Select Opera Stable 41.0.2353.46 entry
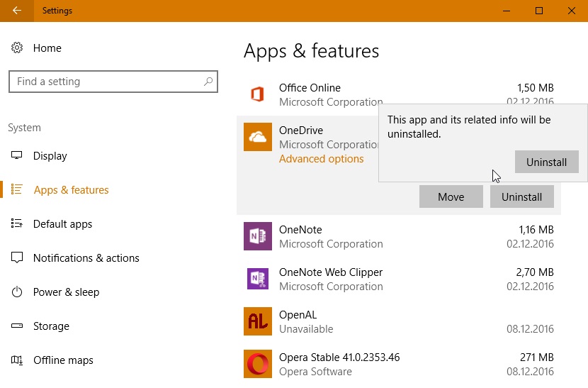 point(399,364)
